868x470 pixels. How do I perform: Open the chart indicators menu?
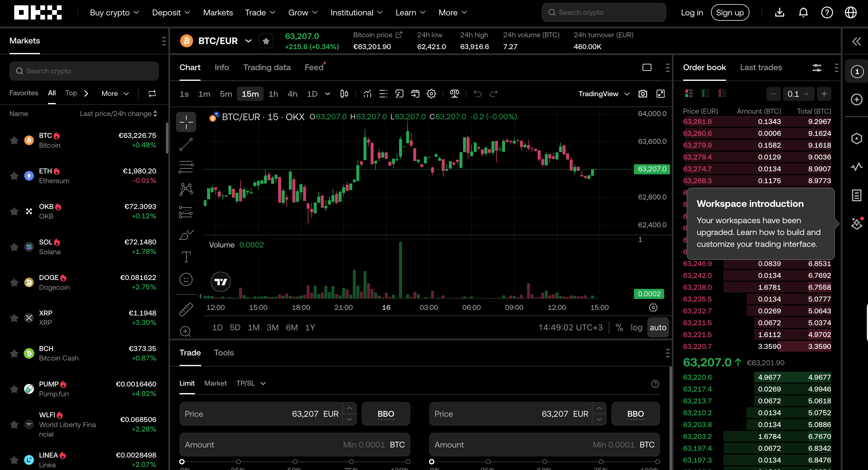[367, 94]
